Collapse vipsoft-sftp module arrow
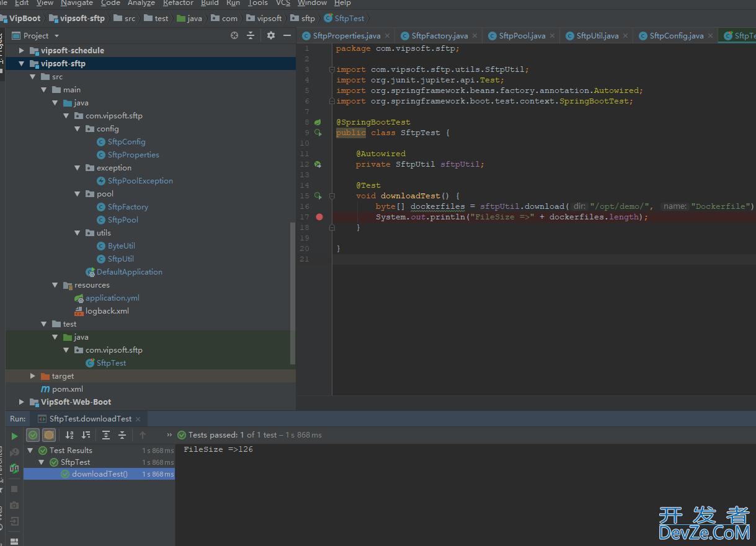This screenshot has height=546, width=756. click(21, 63)
